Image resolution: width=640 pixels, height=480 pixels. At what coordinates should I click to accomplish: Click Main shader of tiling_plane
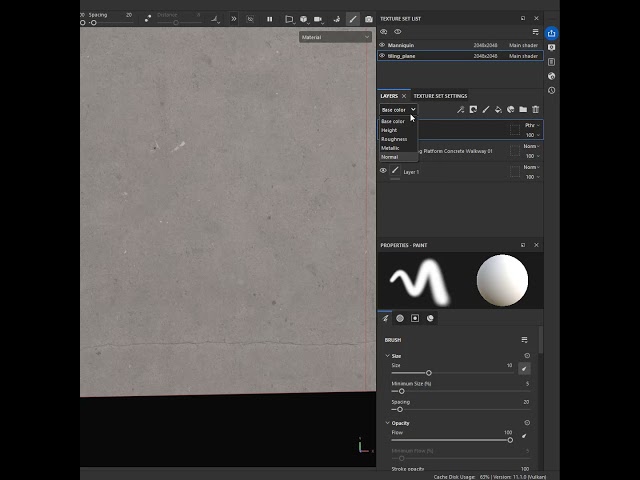(x=523, y=56)
